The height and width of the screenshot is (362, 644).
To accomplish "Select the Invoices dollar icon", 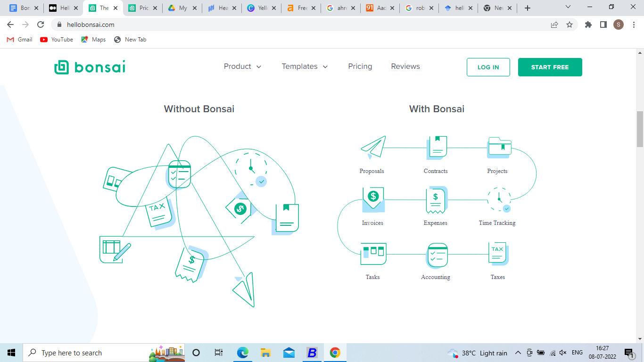I will pyautogui.click(x=373, y=199).
